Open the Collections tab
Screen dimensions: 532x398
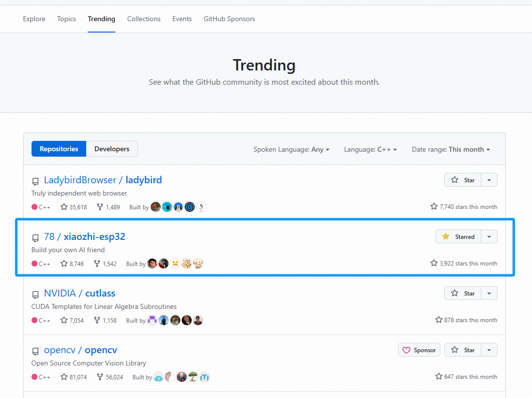click(x=144, y=19)
